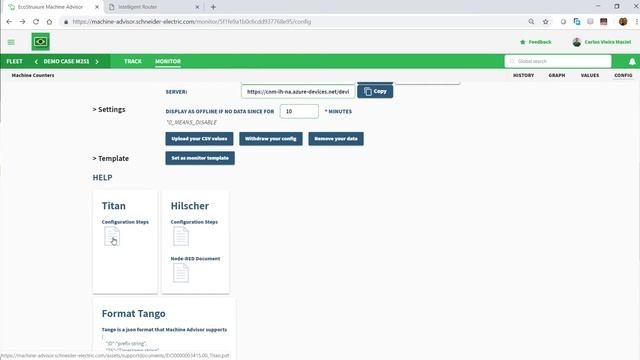Screen dimensions: 640x360
Task: Expand the Settings section
Action: pyautogui.click(x=109, y=109)
